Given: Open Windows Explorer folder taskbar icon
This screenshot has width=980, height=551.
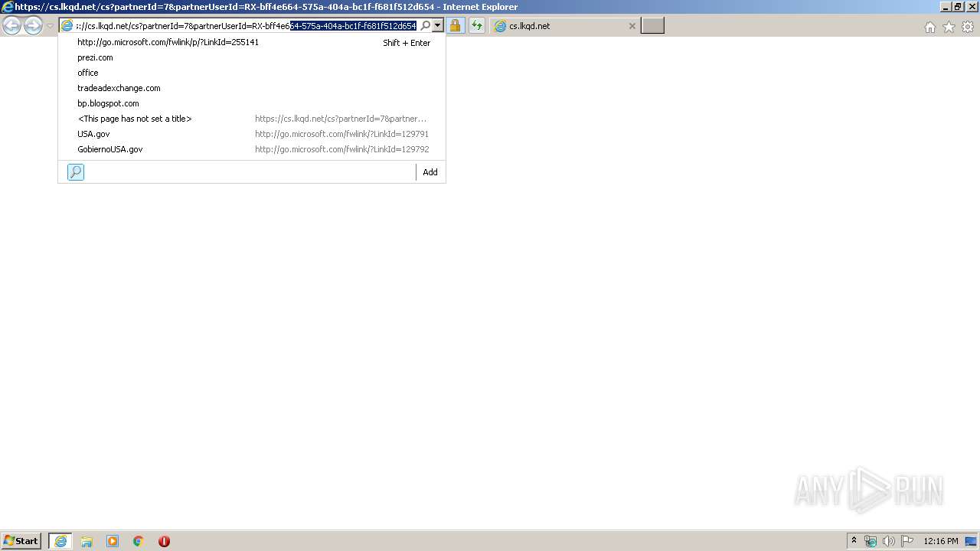Looking at the screenshot, I should click(x=87, y=541).
